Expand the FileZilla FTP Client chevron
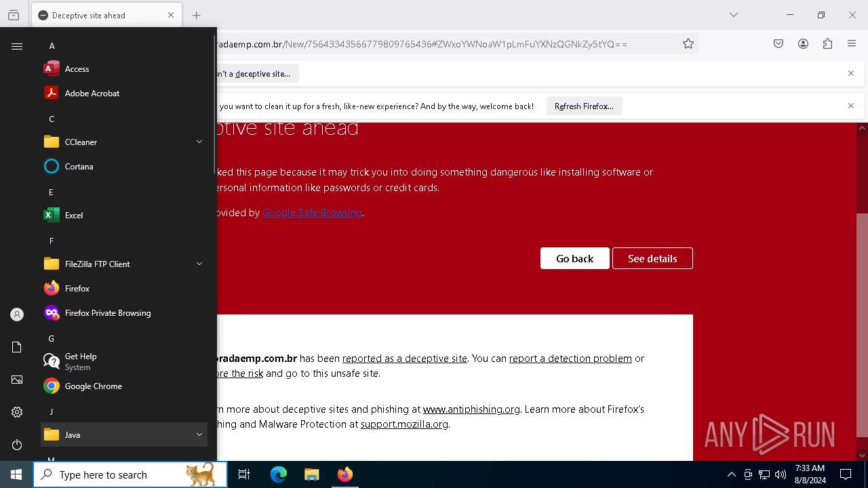The image size is (868, 488). point(199,264)
